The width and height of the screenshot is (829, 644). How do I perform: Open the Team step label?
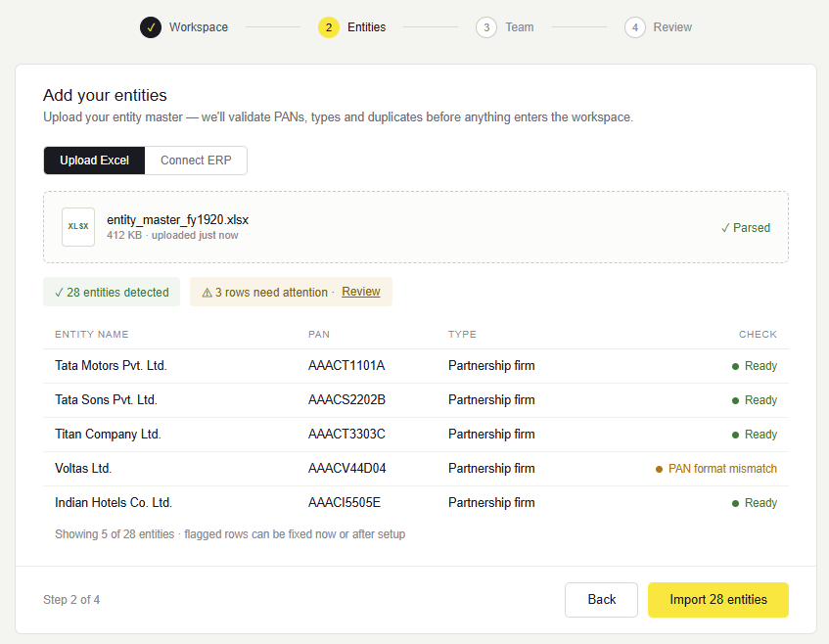pyautogui.click(x=519, y=27)
